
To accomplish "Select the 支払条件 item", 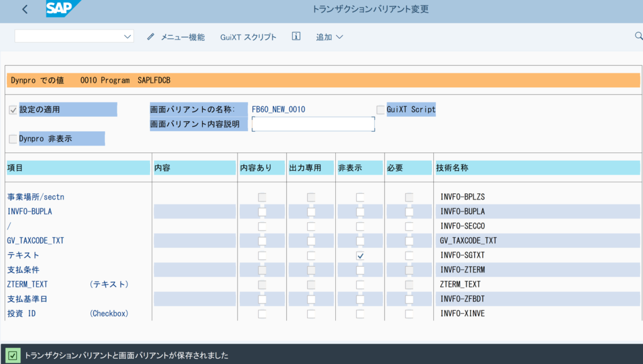I will 23,270.
